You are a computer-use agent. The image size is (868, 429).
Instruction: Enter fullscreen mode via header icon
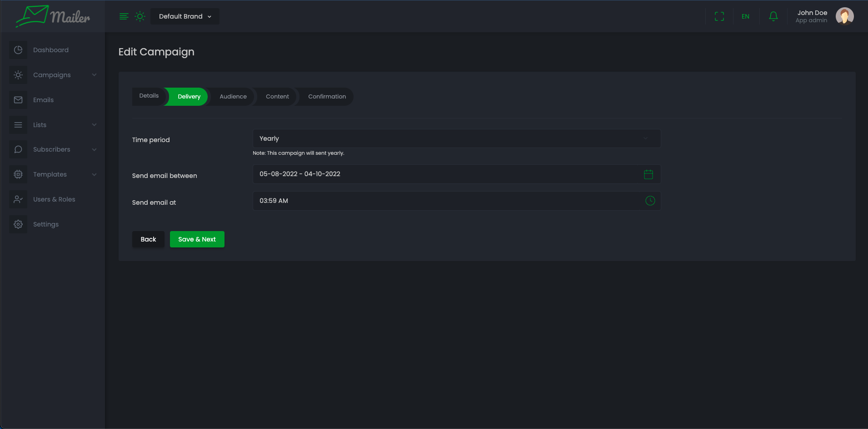tap(719, 16)
